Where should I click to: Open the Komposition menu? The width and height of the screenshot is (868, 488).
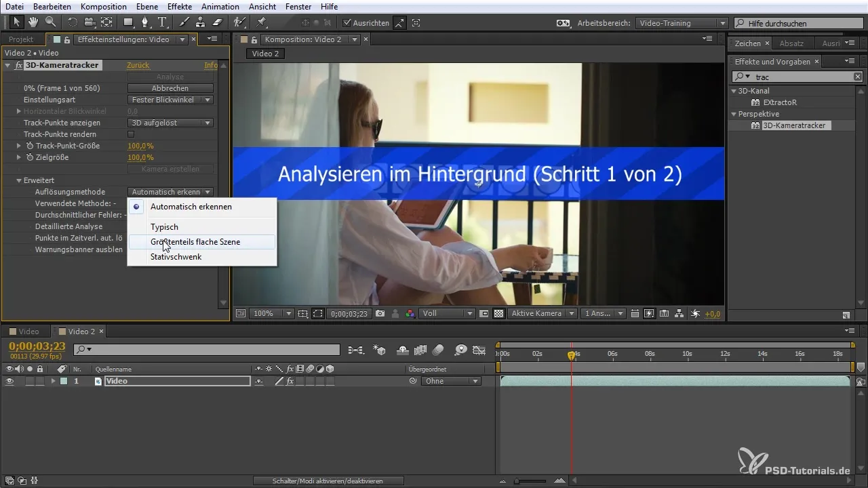[x=104, y=7]
